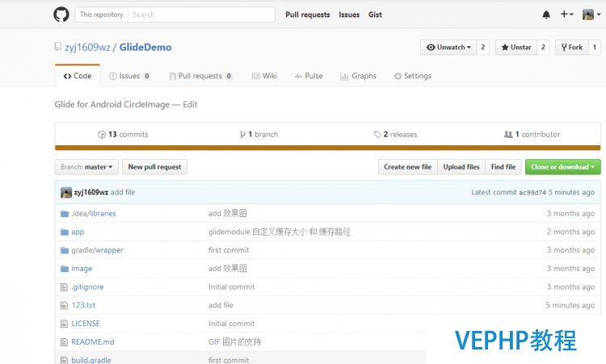Open the Unwatch dropdown

(x=448, y=47)
